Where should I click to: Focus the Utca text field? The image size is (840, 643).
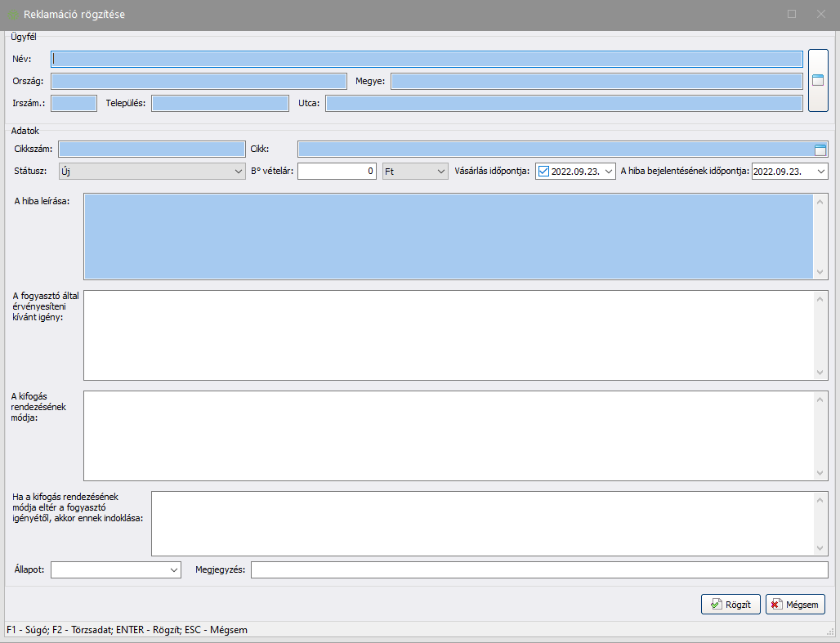tap(564, 103)
